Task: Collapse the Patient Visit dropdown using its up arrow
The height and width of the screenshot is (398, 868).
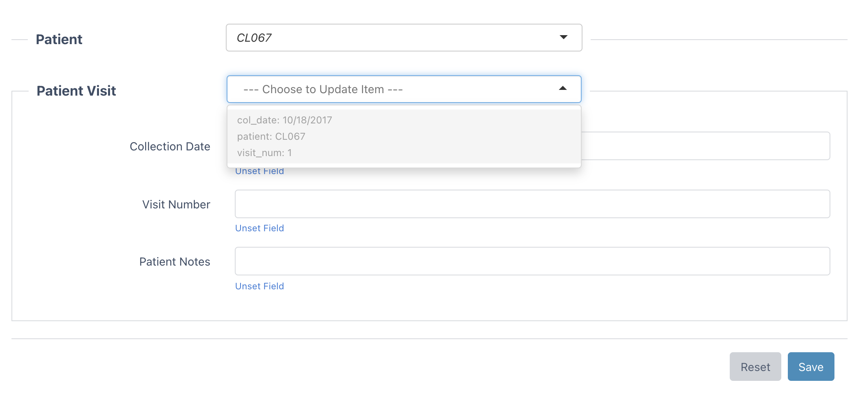Action: pos(563,88)
